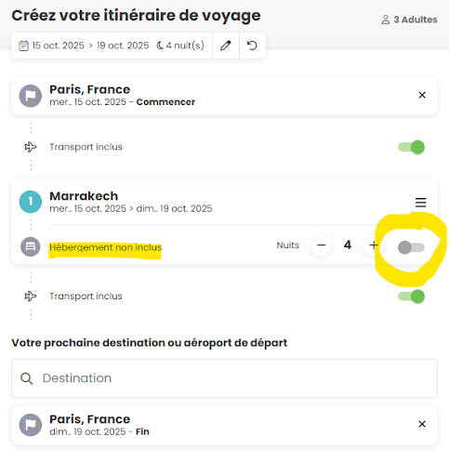Click the airplane icon of first transport
The height and width of the screenshot is (476, 449).
tap(31, 147)
